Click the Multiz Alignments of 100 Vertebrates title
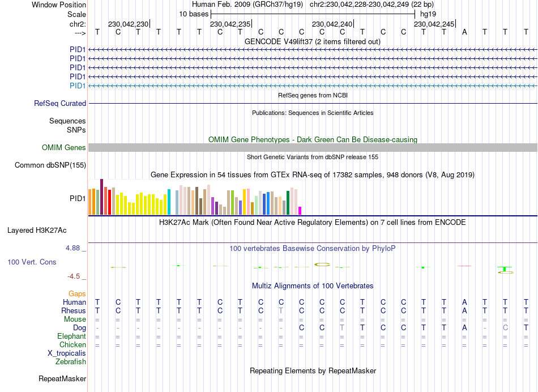The width and height of the screenshot is (538, 392). coord(313,286)
